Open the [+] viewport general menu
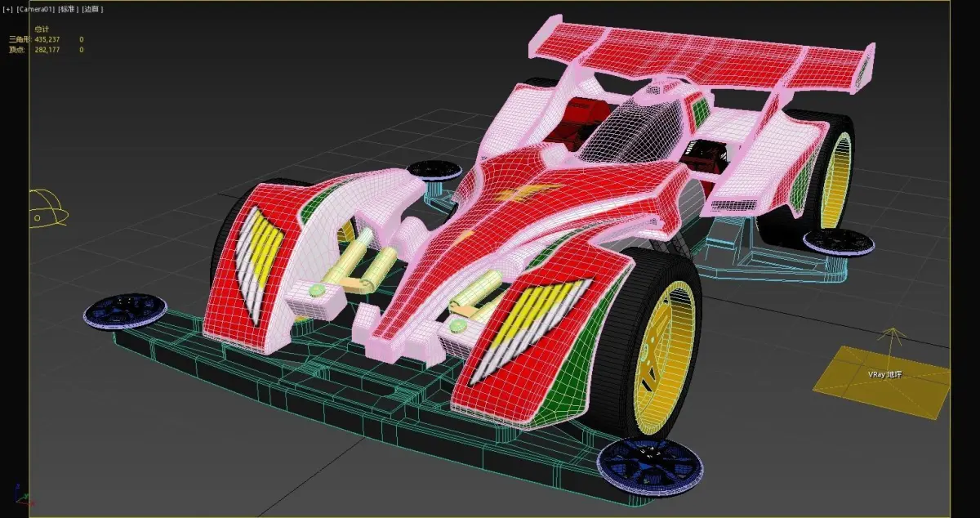 tap(8, 9)
